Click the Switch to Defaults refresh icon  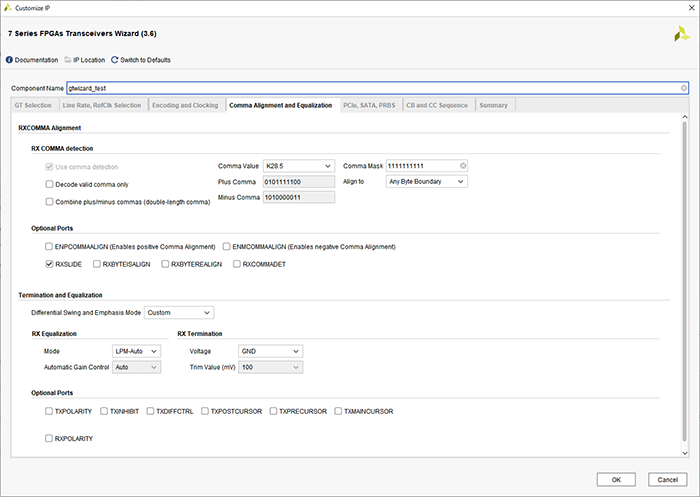pyautogui.click(x=115, y=60)
